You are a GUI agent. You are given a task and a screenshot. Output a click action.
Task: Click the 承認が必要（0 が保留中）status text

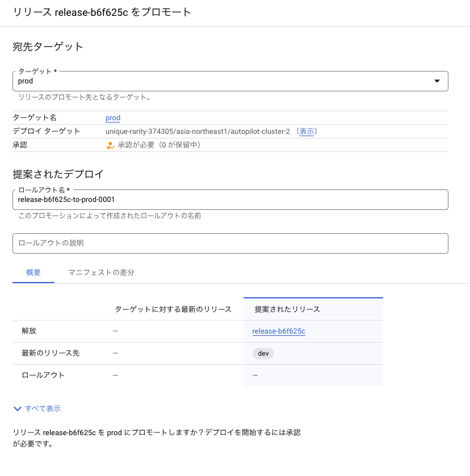(159, 145)
